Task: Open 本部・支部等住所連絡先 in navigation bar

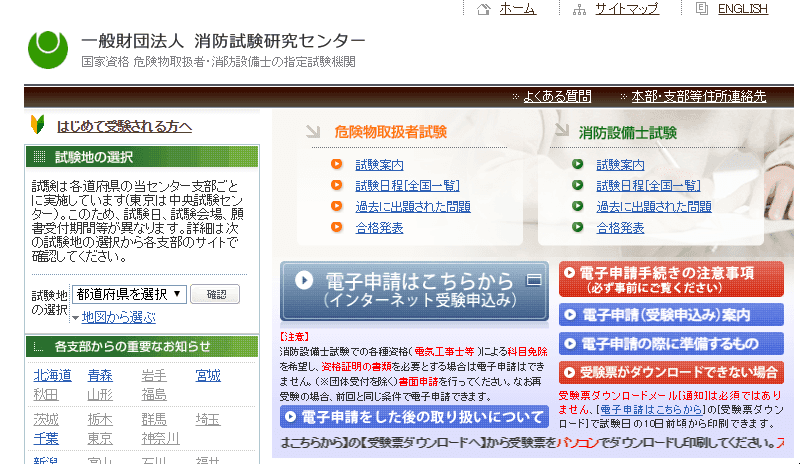Action: pos(698,97)
